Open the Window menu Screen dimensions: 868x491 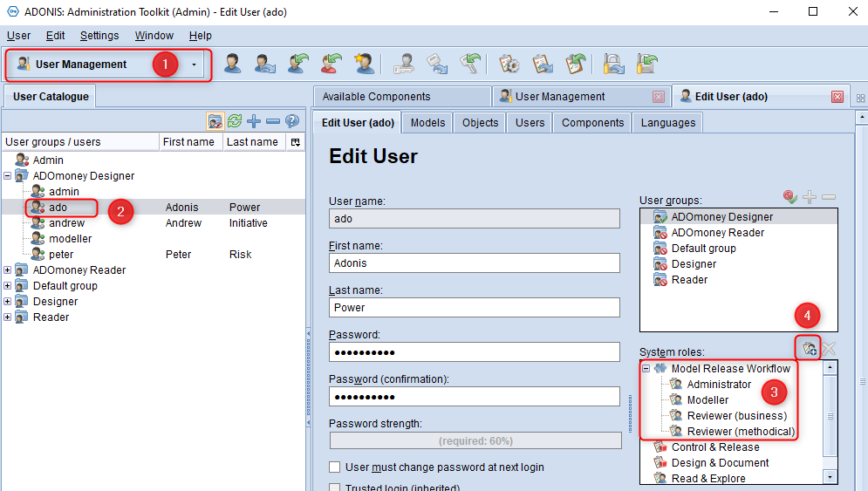point(154,36)
